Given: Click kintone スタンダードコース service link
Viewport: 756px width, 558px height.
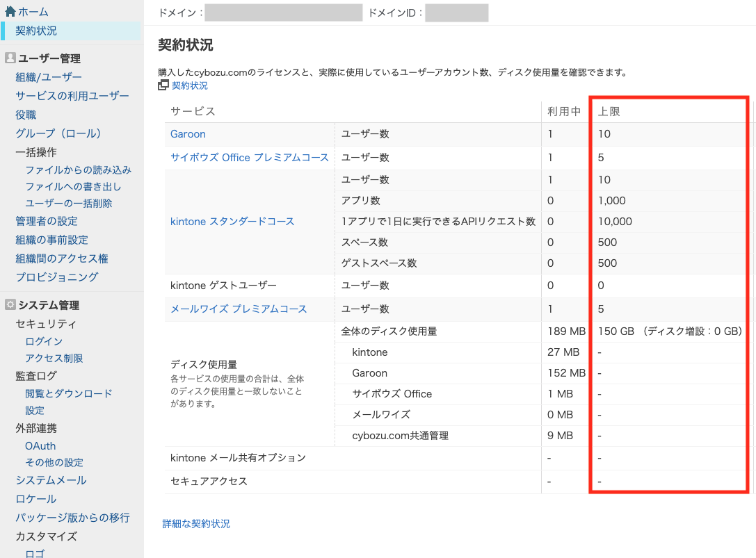Looking at the screenshot, I should (232, 222).
